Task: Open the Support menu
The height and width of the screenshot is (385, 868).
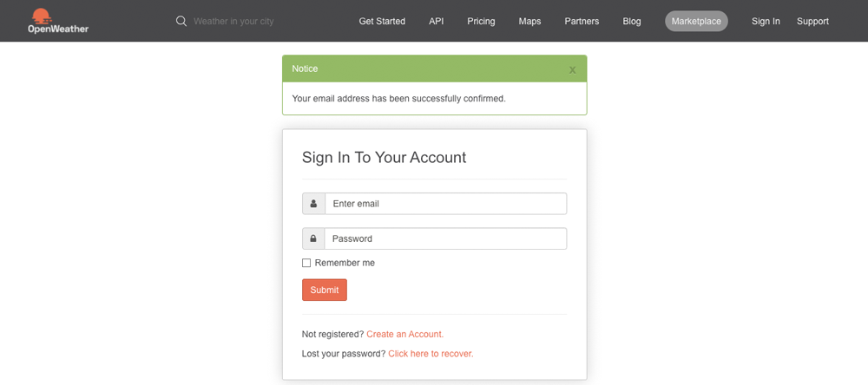Action: (x=812, y=21)
